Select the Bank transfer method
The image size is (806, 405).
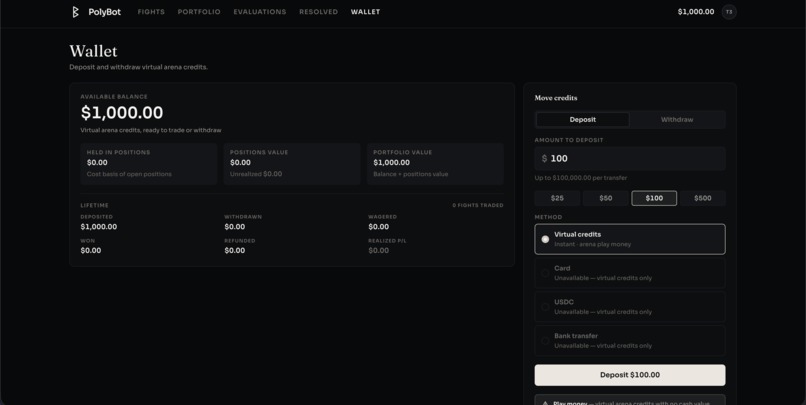coord(630,341)
